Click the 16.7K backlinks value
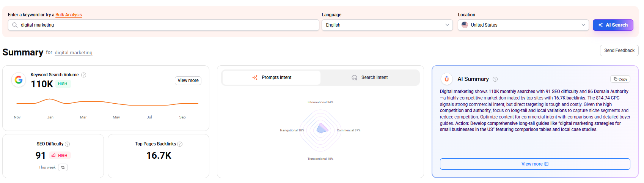 tap(159, 156)
